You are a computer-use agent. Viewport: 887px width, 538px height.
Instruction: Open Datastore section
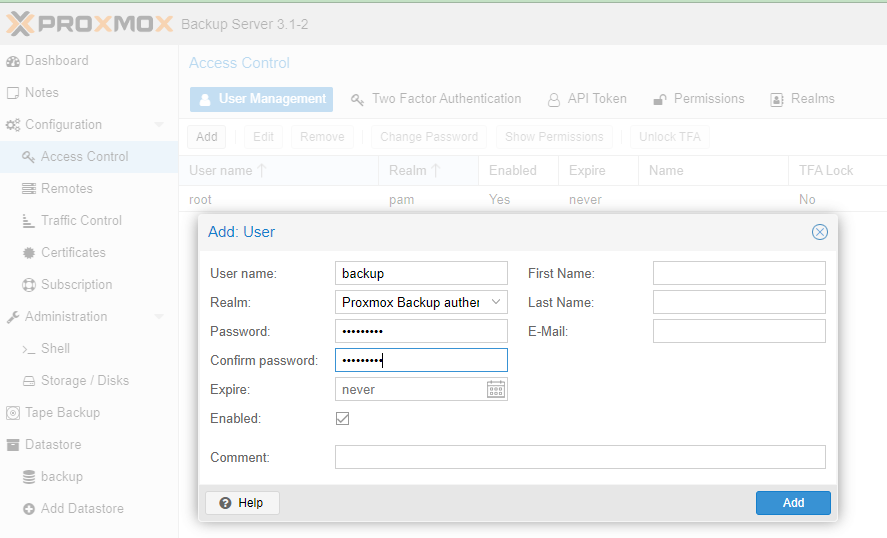[x=53, y=444]
